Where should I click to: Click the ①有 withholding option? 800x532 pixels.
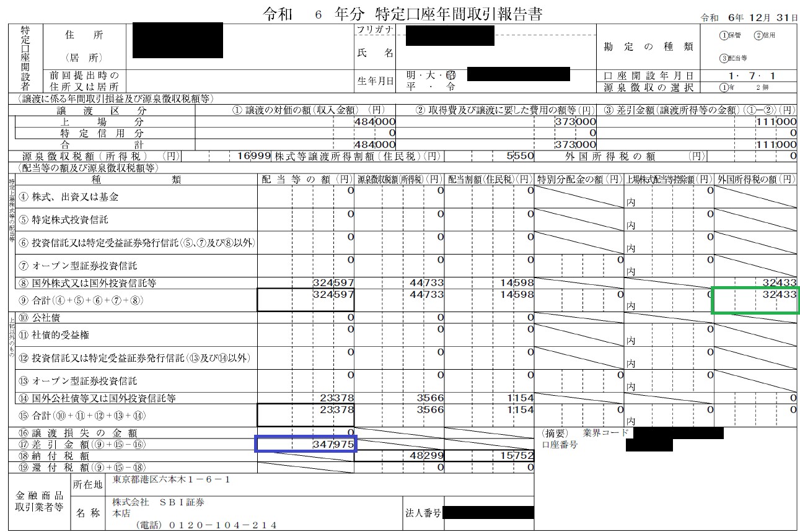[726, 87]
